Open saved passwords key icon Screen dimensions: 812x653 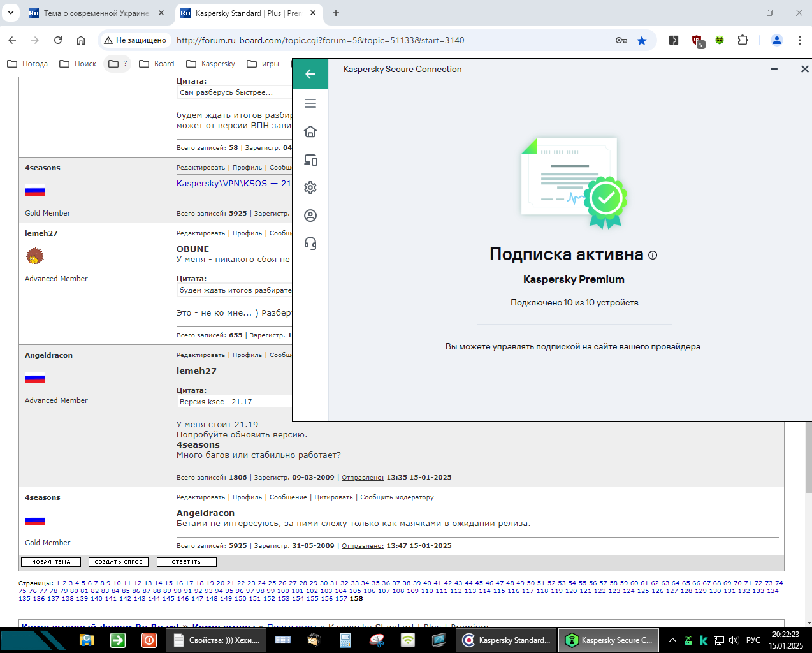[621, 40]
